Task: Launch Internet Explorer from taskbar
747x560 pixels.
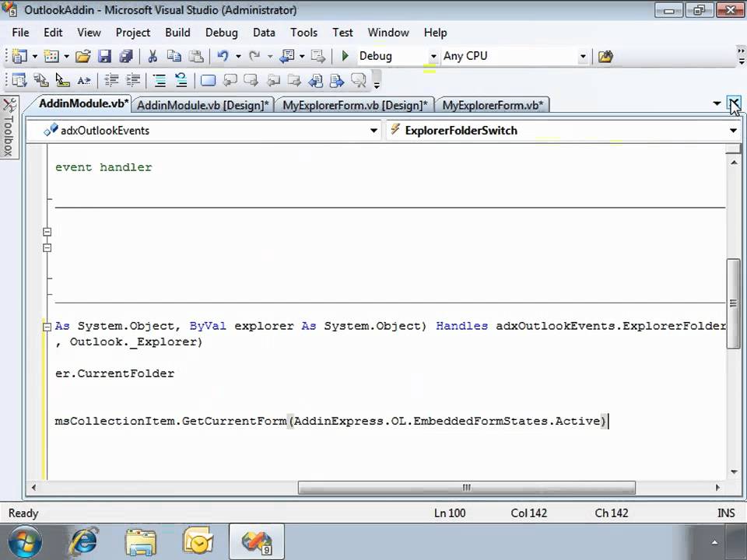Action: (83, 542)
